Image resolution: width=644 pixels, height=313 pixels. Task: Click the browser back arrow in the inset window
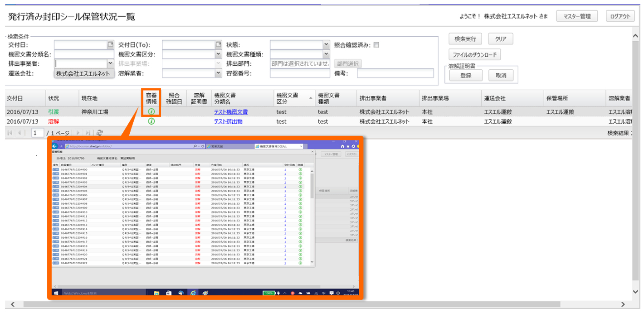55,146
